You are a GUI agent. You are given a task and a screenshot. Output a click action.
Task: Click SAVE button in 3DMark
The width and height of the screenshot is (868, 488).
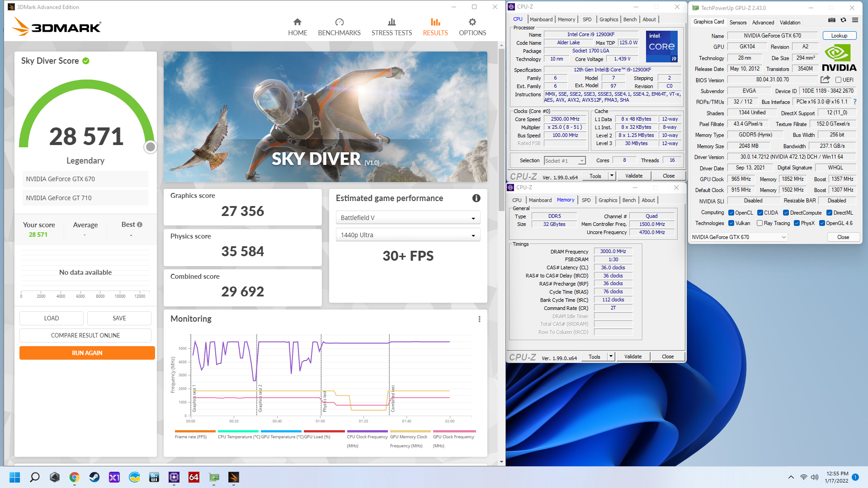119,318
